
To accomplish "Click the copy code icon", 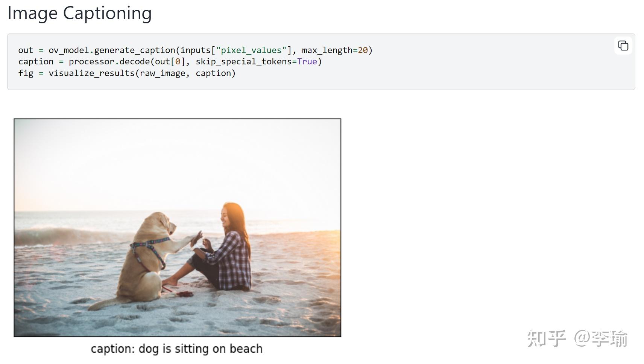I will tap(623, 46).
